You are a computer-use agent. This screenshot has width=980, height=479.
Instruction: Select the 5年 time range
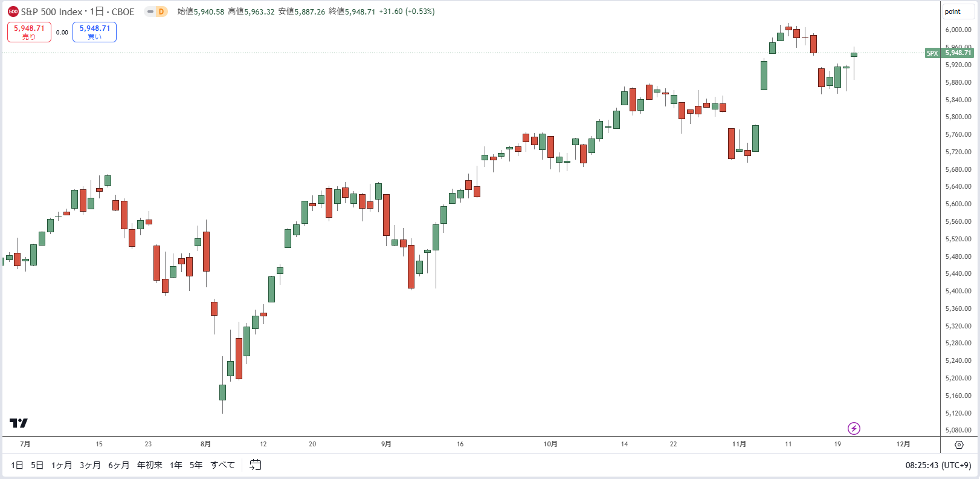(x=196, y=465)
